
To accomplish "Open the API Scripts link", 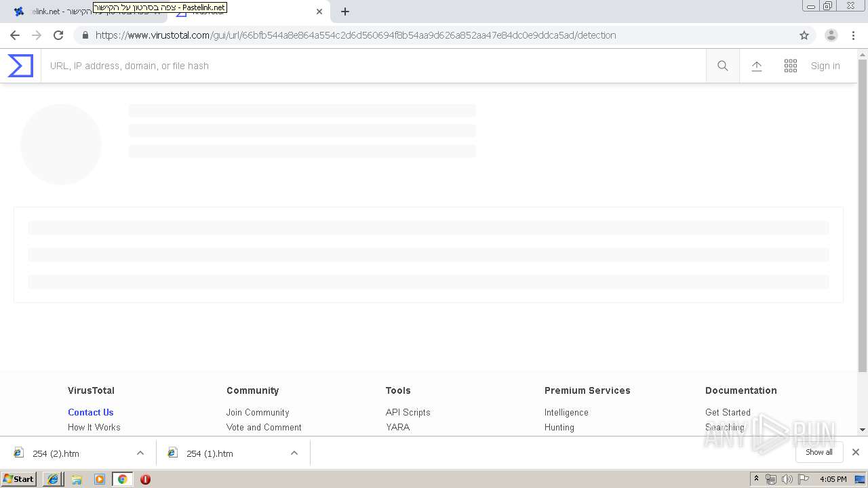I will pyautogui.click(x=408, y=412).
